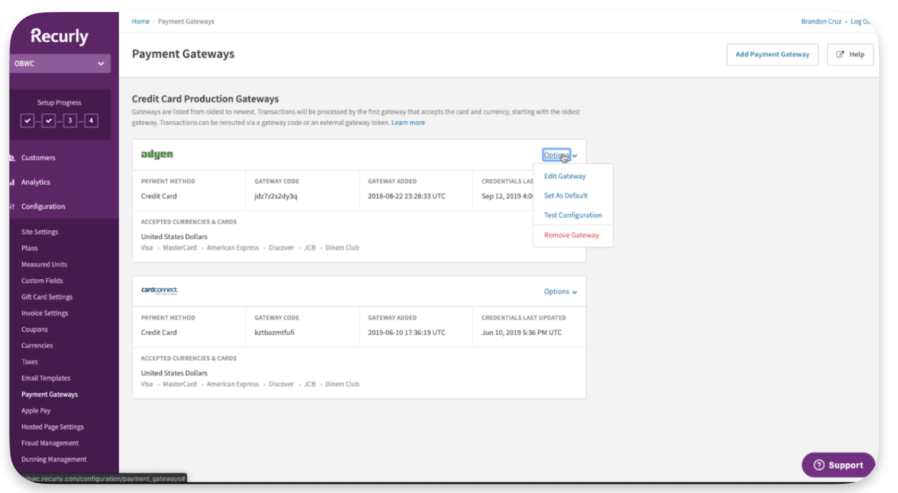The height and width of the screenshot is (493, 898).
Task: Go to Coupons page
Action: pyautogui.click(x=34, y=329)
